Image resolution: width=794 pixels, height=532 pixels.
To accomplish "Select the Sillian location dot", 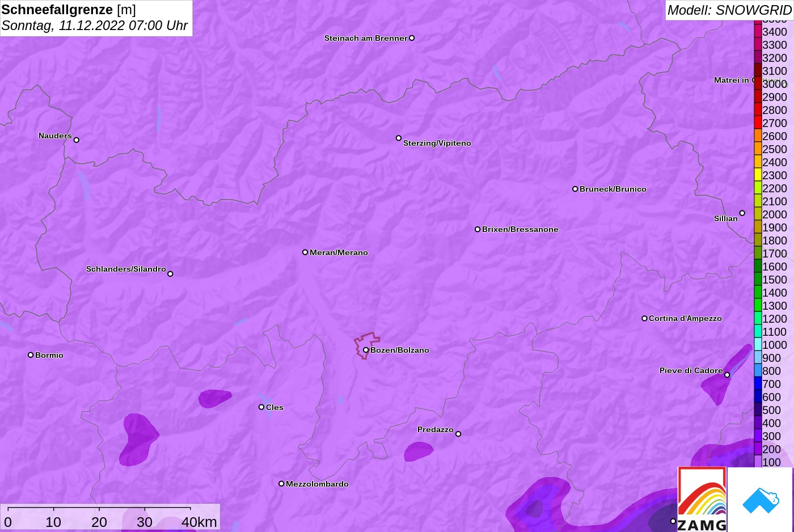I will 742,213.
